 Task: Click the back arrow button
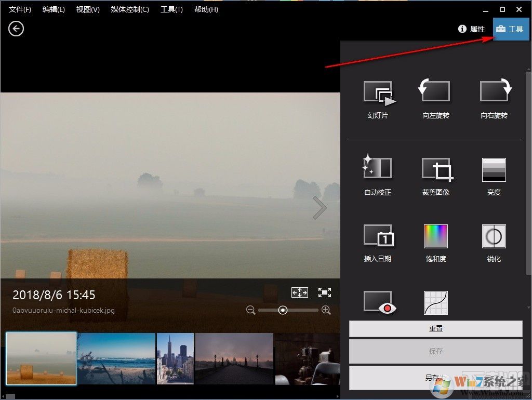[16, 29]
